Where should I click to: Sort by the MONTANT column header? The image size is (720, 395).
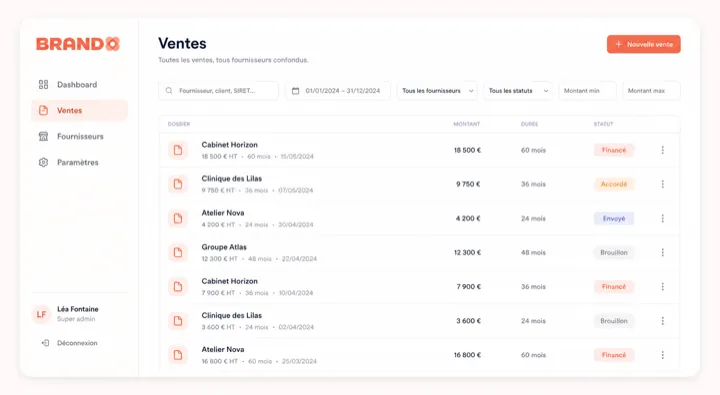point(467,124)
